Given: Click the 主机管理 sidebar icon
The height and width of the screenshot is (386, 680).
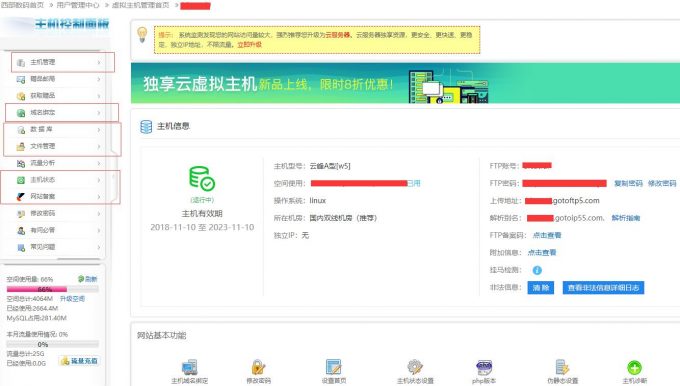Looking at the screenshot, I should 21,63.
